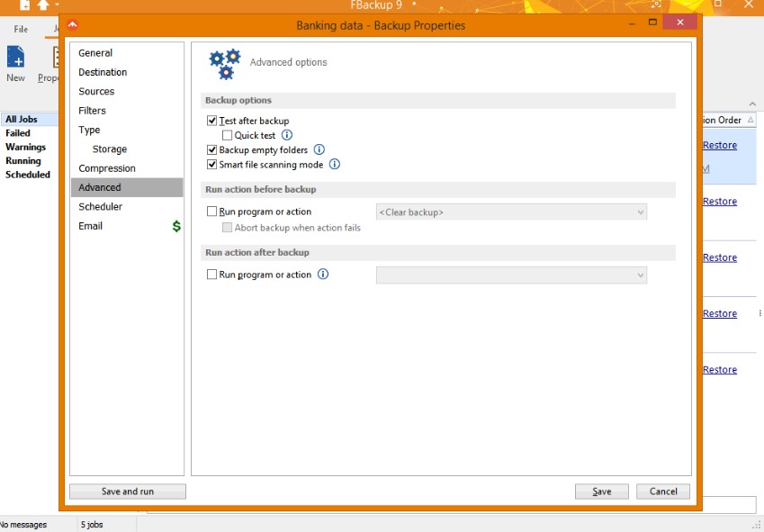
Task: Disable Test after backup
Action: (x=211, y=120)
